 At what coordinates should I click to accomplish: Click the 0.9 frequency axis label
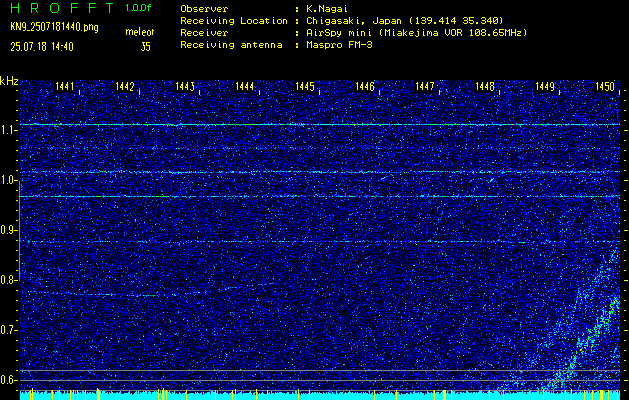(x=8, y=230)
